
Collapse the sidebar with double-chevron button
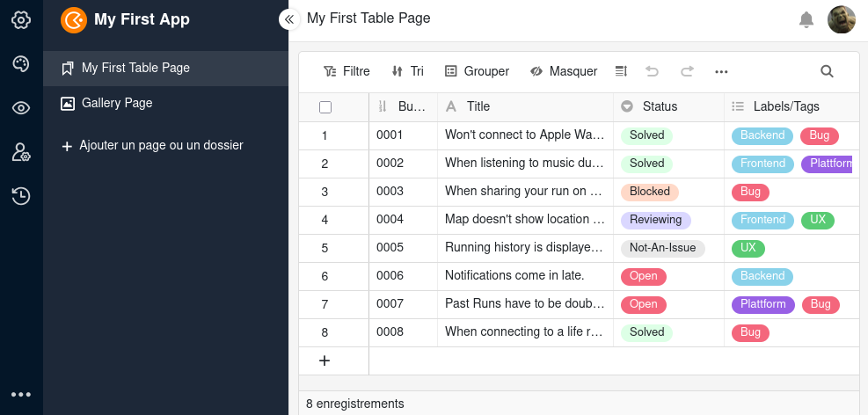click(x=289, y=20)
